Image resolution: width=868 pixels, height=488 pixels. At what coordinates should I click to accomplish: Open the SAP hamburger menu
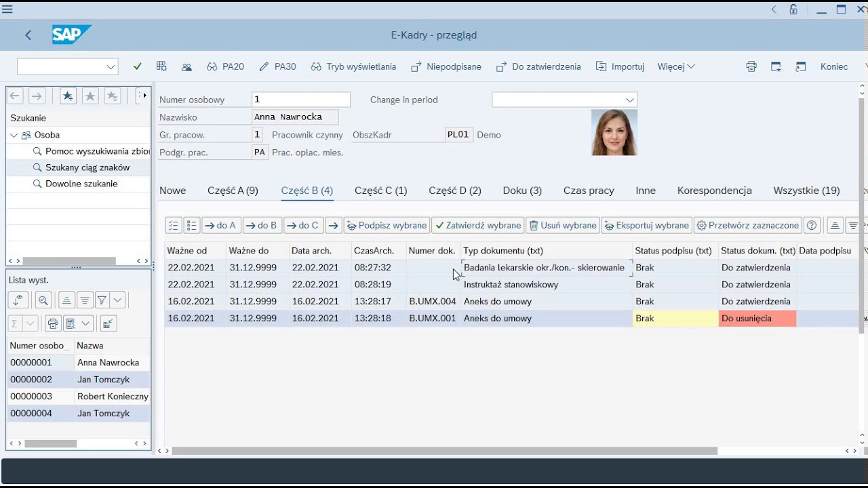[x=7, y=9]
